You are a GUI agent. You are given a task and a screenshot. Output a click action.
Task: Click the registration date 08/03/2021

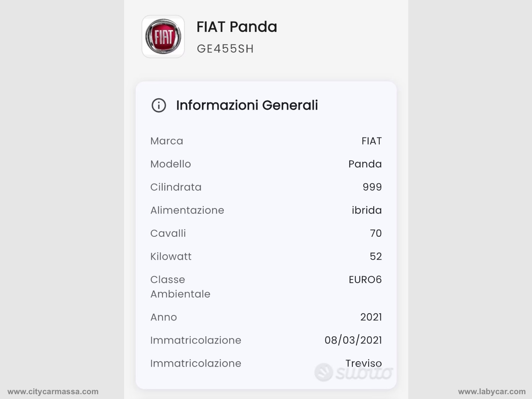tap(353, 340)
